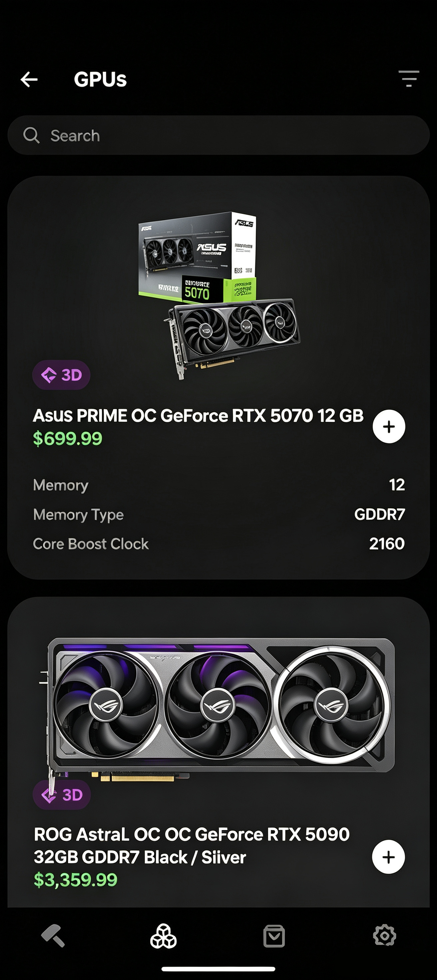437x980 pixels.
Task: View the Asus RTX 5070 box image
Action: (219, 295)
